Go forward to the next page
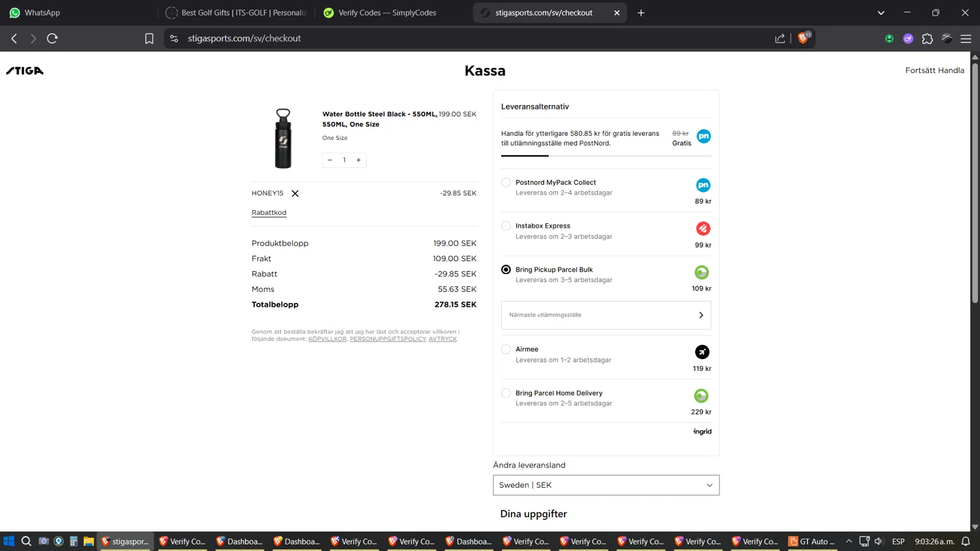 click(x=33, y=39)
